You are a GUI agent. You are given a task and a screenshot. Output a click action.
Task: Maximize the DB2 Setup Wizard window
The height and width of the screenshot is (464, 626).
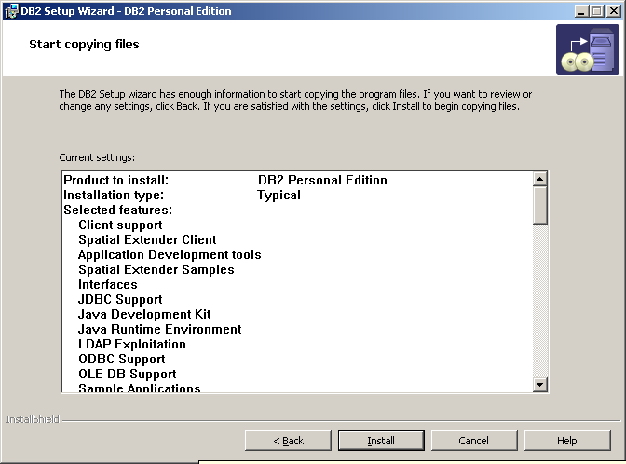pos(597,11)
